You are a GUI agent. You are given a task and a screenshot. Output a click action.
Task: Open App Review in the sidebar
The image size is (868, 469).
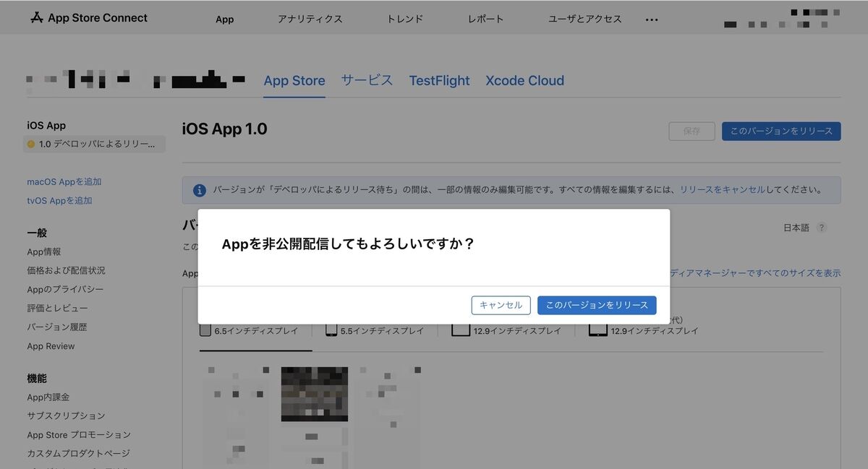(51, 346)
